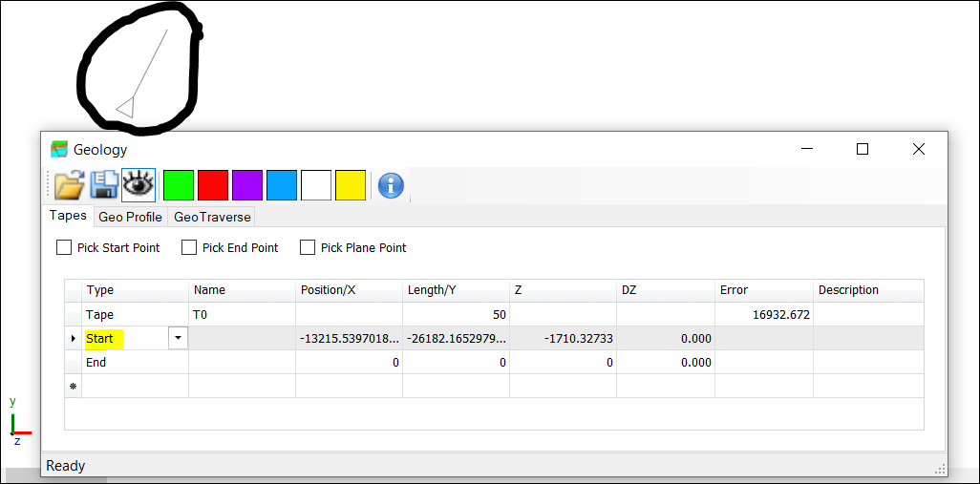The width and height of the screenshot is (980, 484).
Task: Tick the Pick Plane Point checkbox
Action: (x=308, y=247)
